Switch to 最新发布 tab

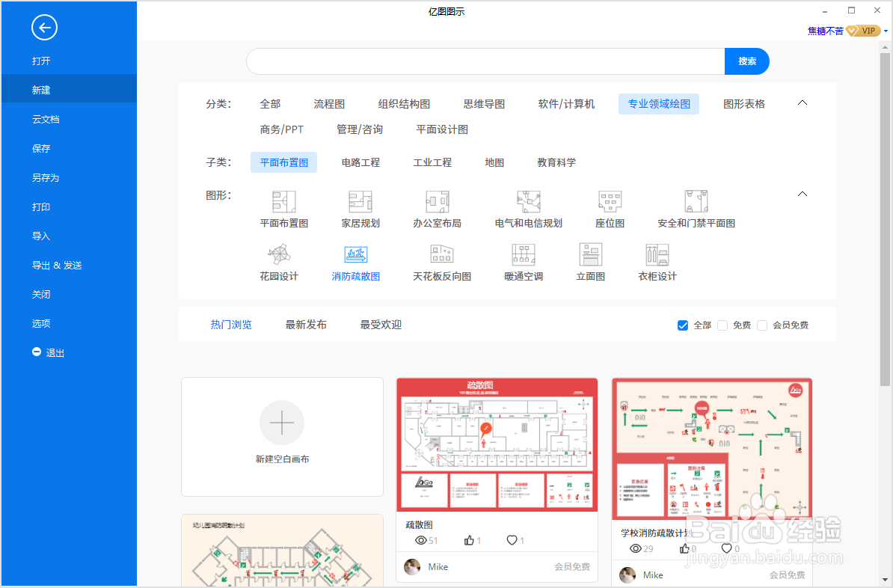point(306,325)
